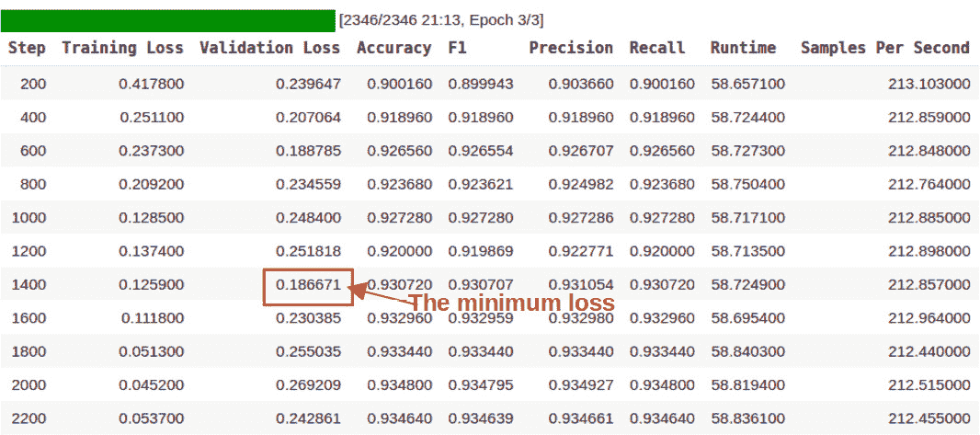Click the 'Recall' column header
Viewport: 980px width, 435px height.
657,48
